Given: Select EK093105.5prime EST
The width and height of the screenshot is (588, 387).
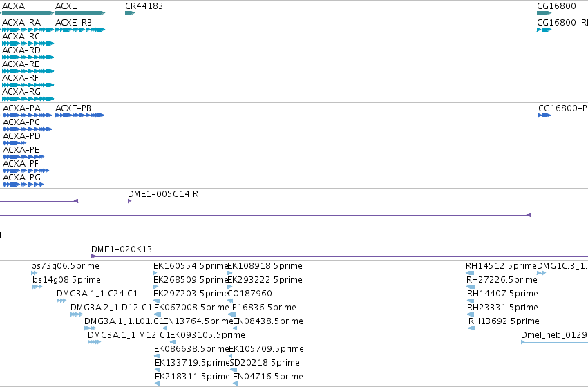Looking at the screenshot, I should pos(173,342).
